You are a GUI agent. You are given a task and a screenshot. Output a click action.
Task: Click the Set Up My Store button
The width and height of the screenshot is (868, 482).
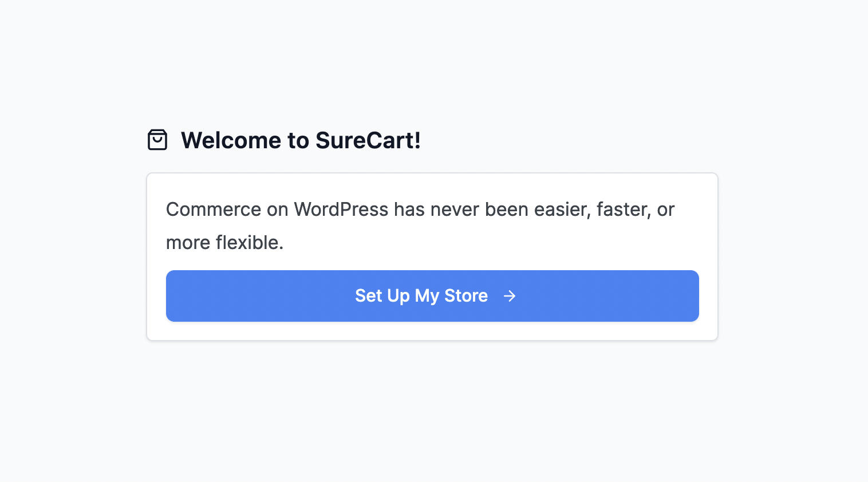[x=432, y=296]
